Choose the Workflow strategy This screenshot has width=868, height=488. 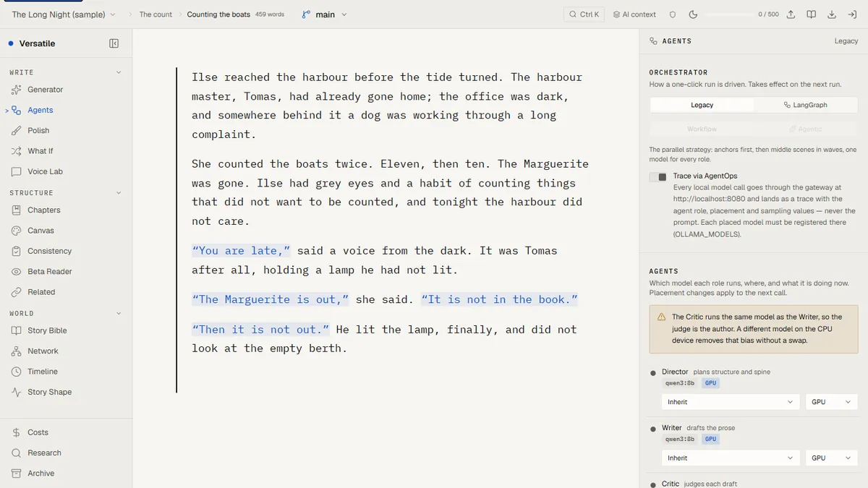pos(702,129)
